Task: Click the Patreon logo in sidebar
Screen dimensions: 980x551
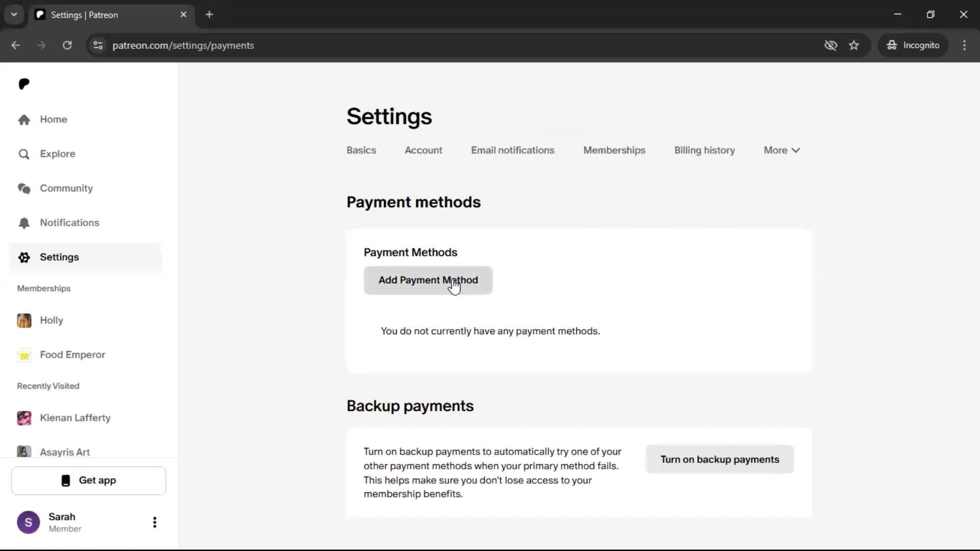Action: [24, 84]
